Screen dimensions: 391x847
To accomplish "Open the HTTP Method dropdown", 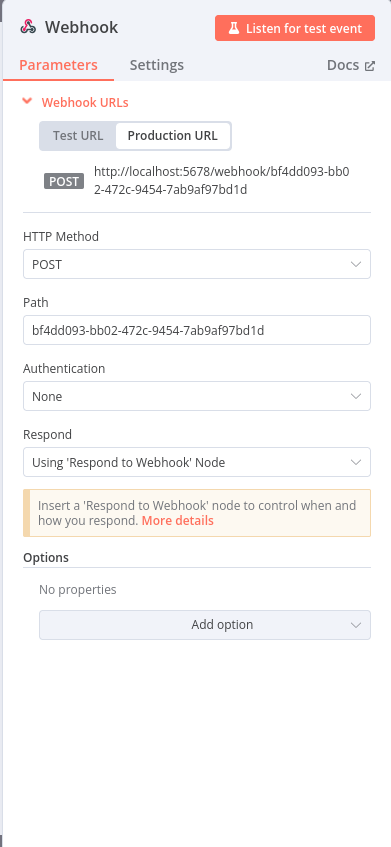I will tap(197, 264).
